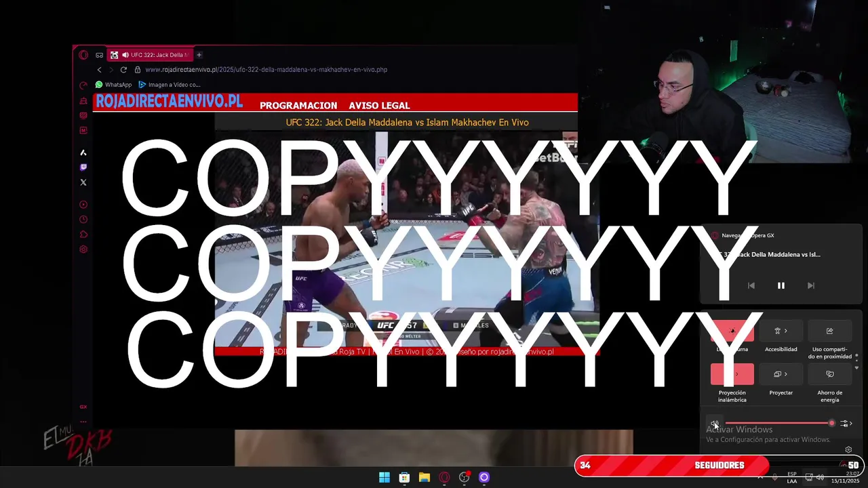Open Opera settings gear in sidebar
This screenshot has height=488, width=868.
[x=83, y=249]
